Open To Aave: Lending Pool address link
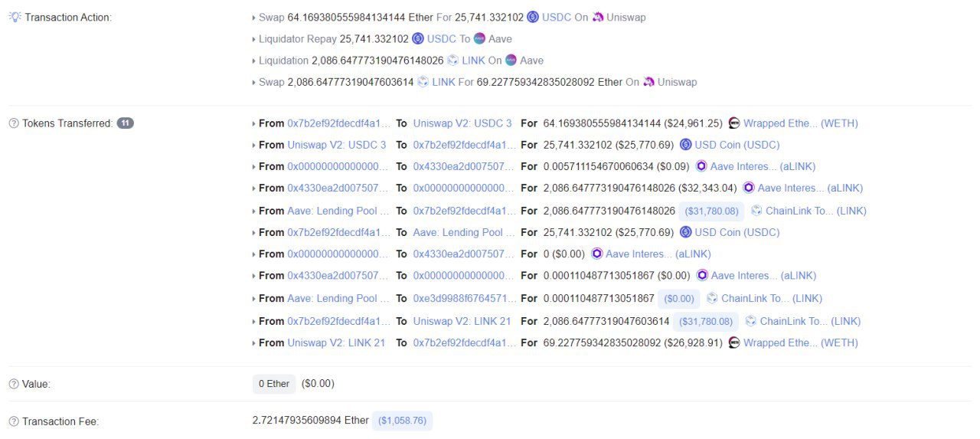 pyautogui.click(x=464, y=232)
